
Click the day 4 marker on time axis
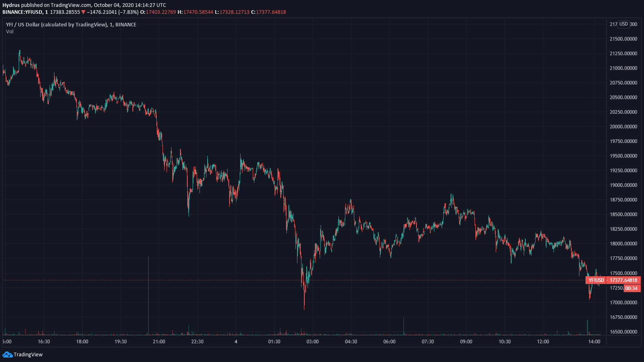[x=236, y=342]
